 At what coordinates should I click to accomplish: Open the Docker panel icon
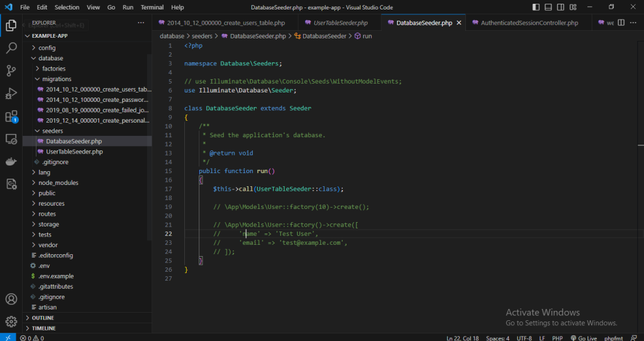coord(11,162)
